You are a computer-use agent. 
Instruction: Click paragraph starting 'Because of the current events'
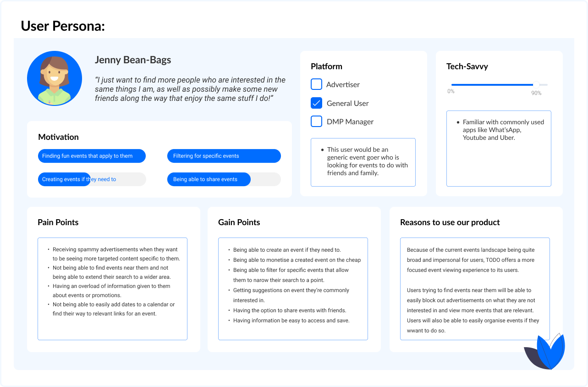click(x=471, y=260)
